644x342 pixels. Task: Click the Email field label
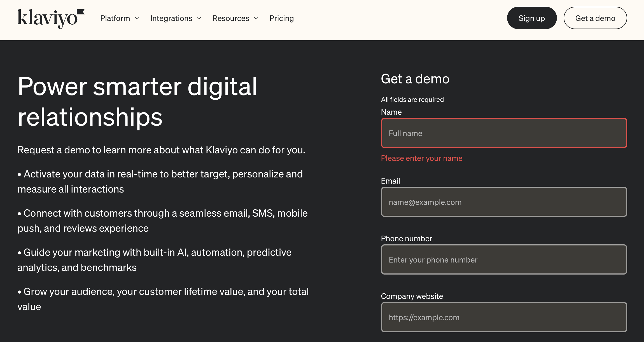(390, 181)
